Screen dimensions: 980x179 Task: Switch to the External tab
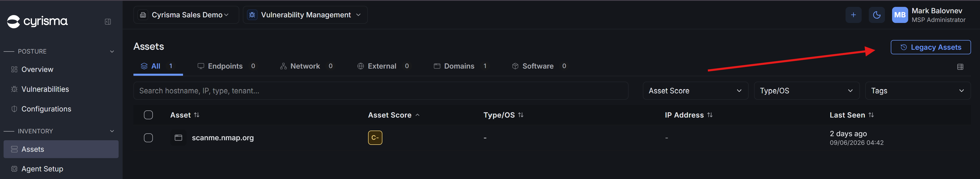pyautogui.click(x=383, y=66)
